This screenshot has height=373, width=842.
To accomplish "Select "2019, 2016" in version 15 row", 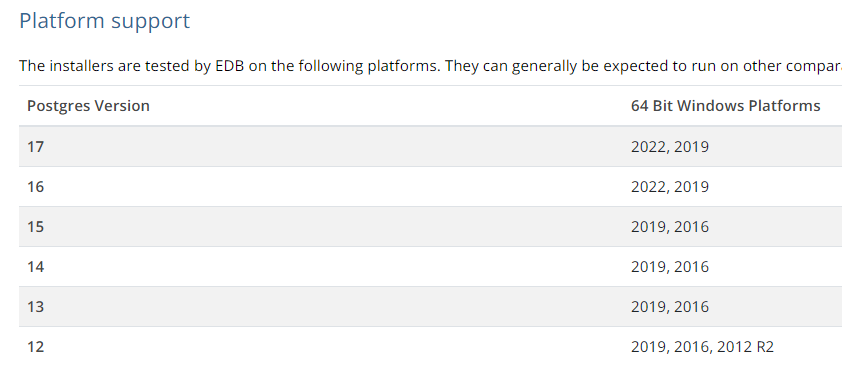I will (670, 226).
